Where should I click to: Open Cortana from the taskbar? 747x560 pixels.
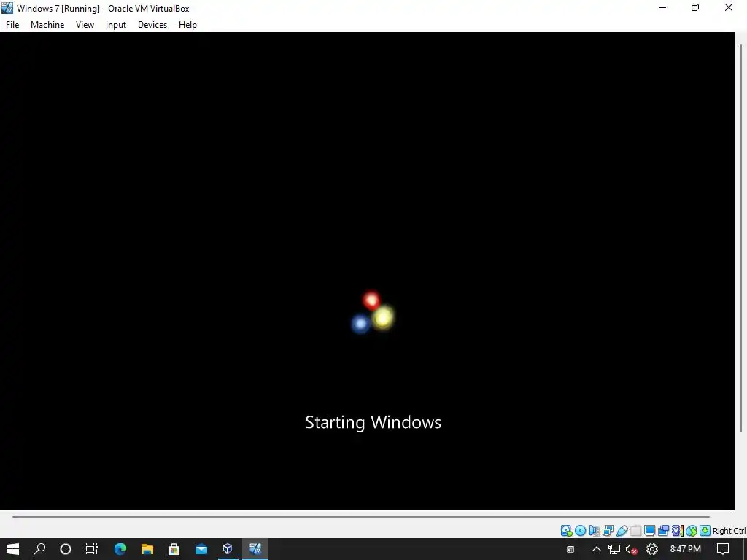(66, 549)
